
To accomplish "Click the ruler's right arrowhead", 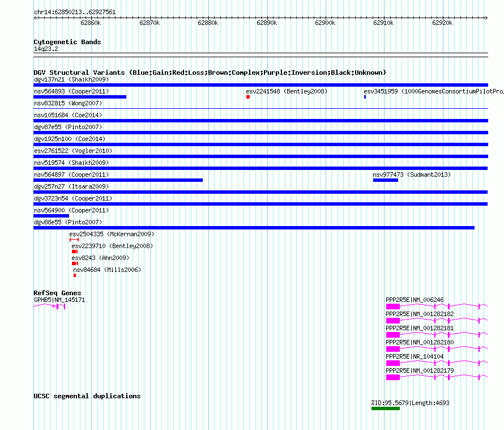I will click(486, 18).
